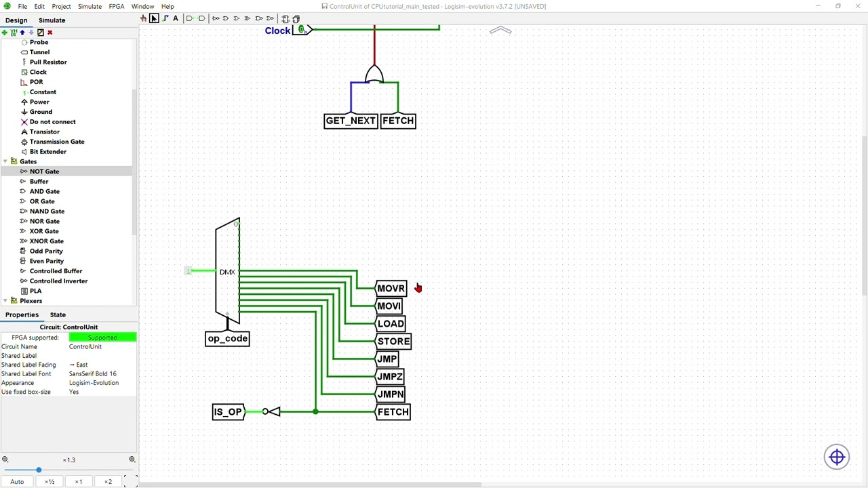The image size is (868, 488).
Task: Open the Edit menu
Action: click(39, 6)
